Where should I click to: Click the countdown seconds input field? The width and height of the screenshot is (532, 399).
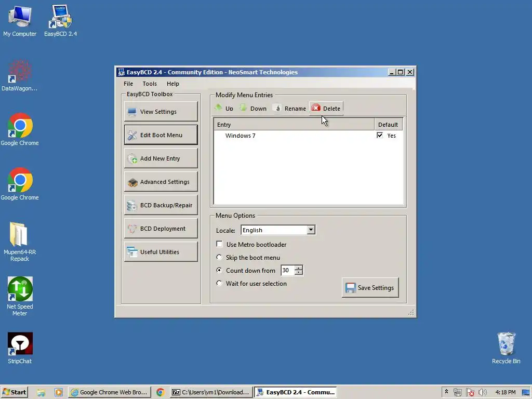click(288, 270)
